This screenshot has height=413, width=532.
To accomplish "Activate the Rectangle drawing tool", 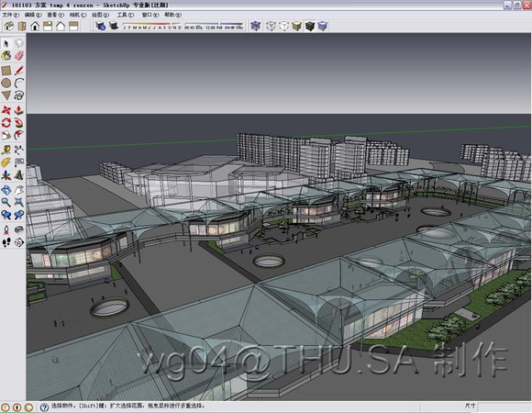I will (x=6, y=71).
